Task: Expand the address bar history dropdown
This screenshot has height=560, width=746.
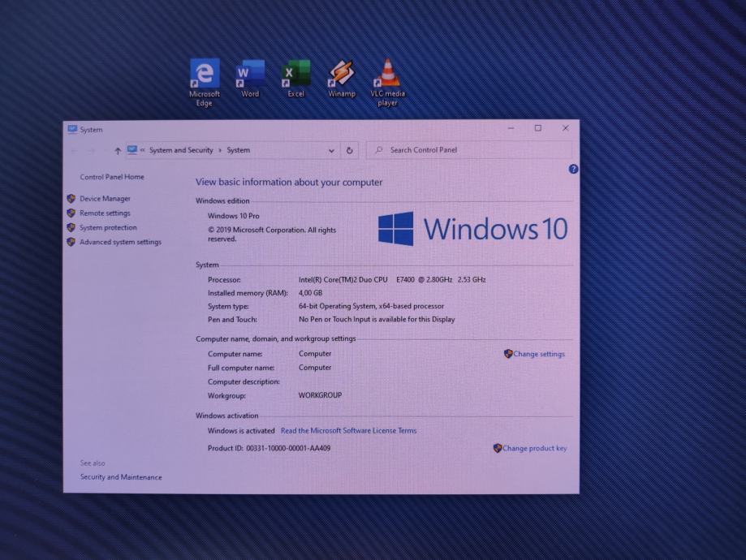Action: 331,151
